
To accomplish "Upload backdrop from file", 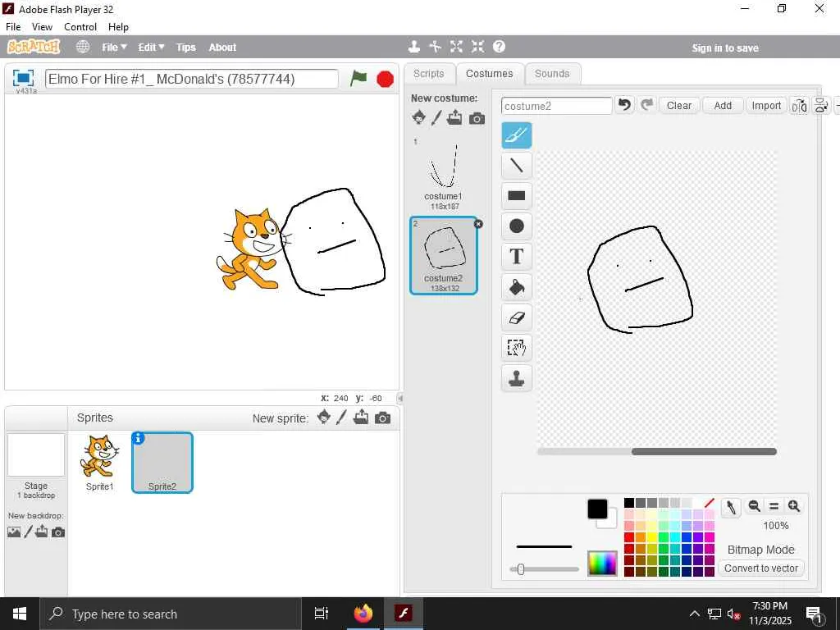I will pos(42,532).
